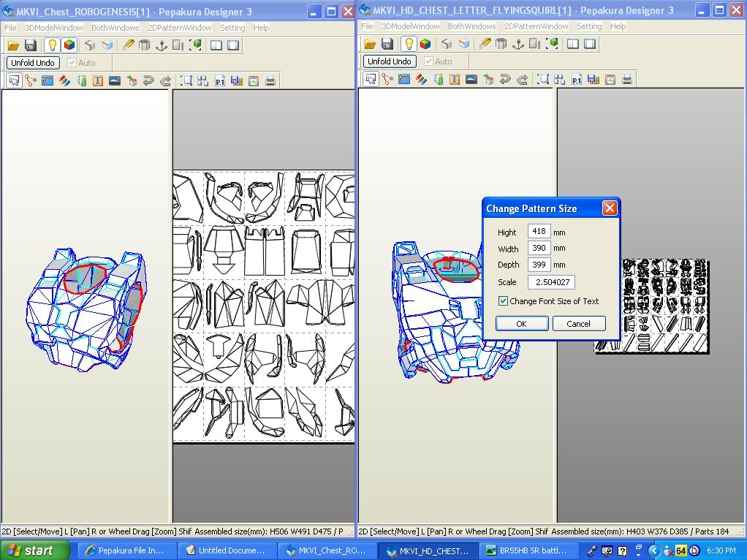Open file icon in FLYINGSQUIRL window

pos(370,44)
